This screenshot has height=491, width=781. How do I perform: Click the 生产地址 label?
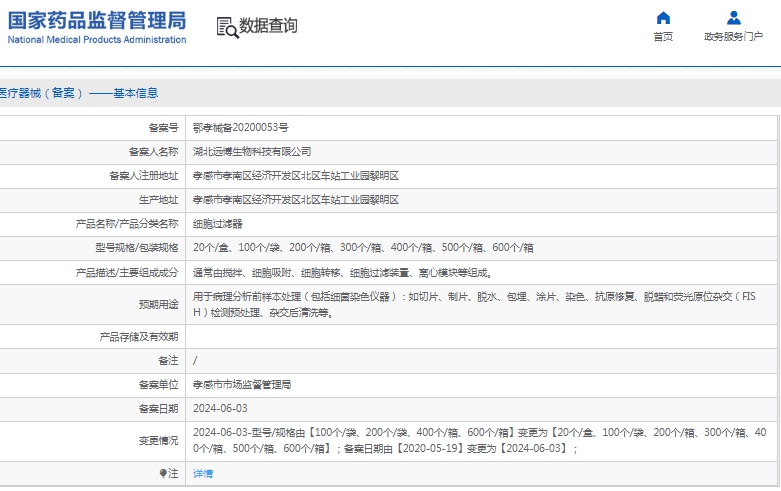click(x=158, y=200)
